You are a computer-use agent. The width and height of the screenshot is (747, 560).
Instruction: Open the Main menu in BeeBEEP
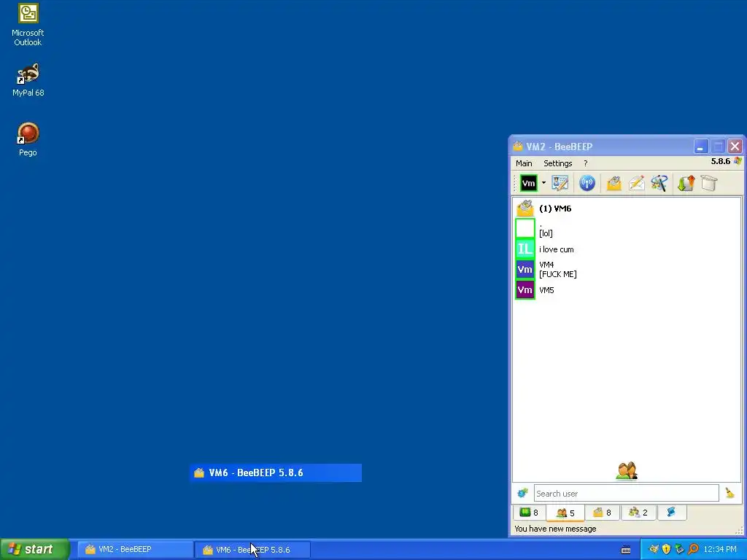pyautogui.click(x=524, y=163)
